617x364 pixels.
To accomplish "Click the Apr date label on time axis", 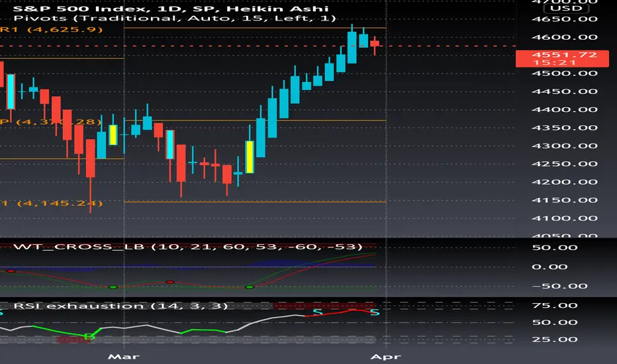I will (x=385, y=357).
